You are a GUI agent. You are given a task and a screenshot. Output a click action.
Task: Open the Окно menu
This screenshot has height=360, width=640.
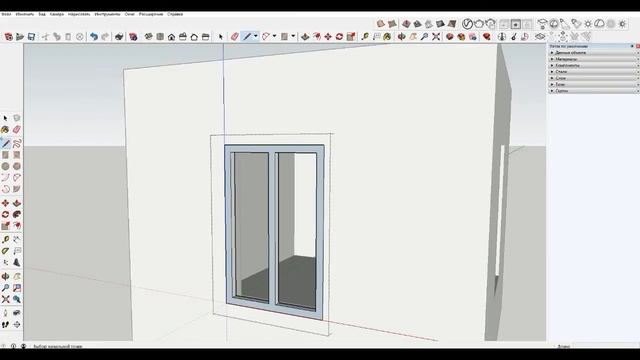pos(129,14)
